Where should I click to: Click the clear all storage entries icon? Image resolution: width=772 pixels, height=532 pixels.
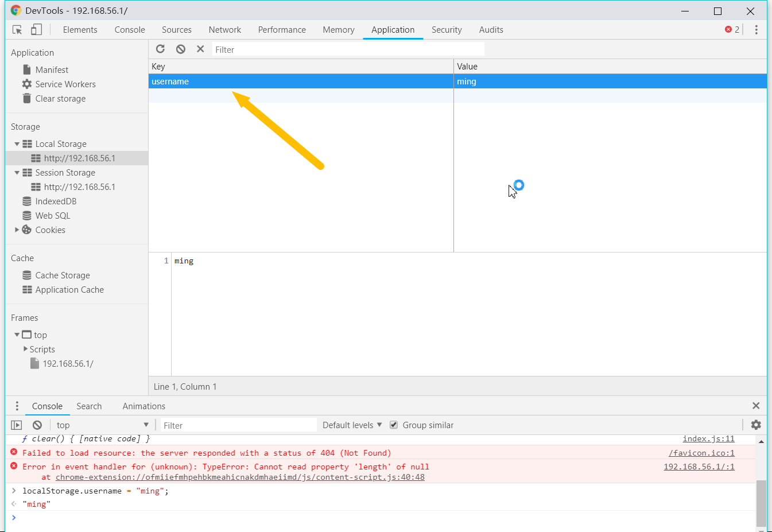[x=181, y=49]
